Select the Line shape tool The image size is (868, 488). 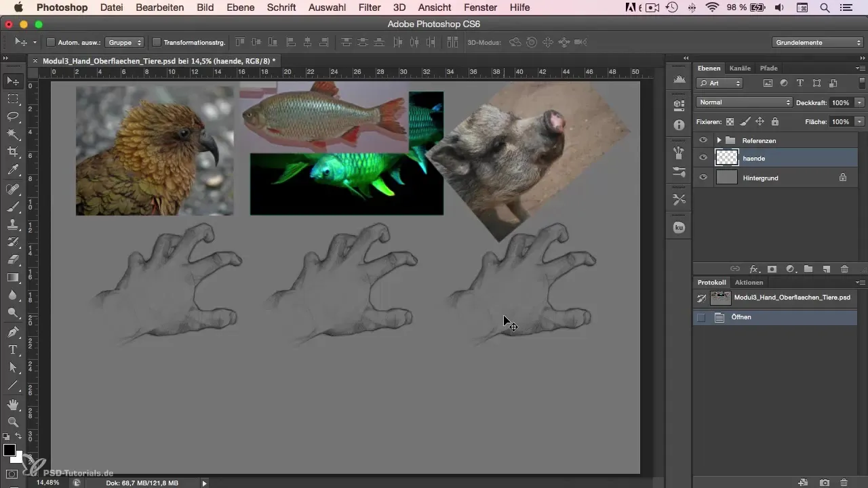pyautogui.click(x=13, y=385)
